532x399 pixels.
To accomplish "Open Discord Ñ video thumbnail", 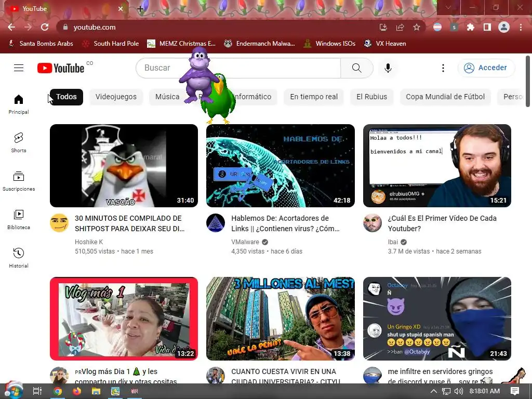I will (437, 318).
